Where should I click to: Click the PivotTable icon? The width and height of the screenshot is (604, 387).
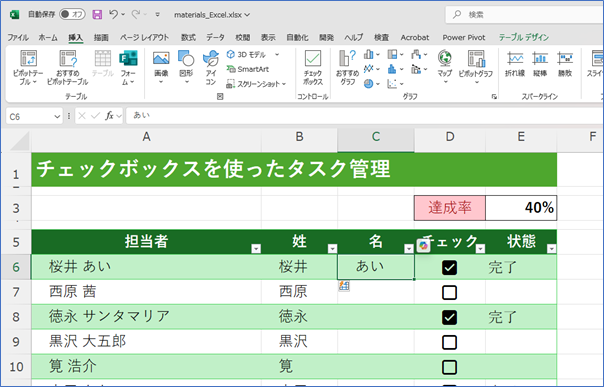pos(28,59)
